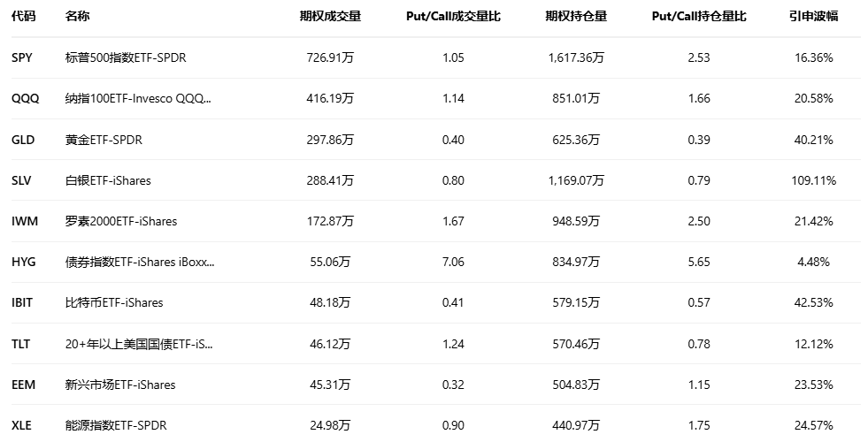The image size is (868, 442).
Task: Click the 引申波幅 column header
Action: [x=814, y=17]
